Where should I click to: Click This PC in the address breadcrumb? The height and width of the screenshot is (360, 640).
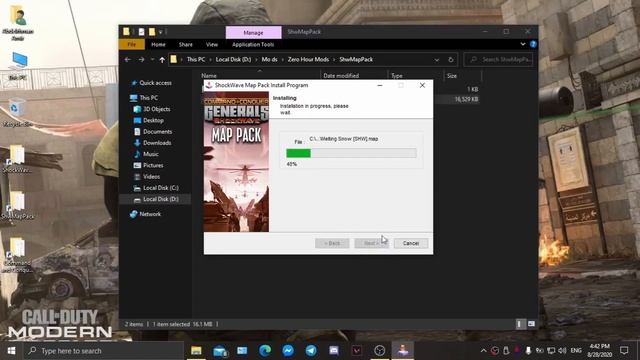pos(196,60)
